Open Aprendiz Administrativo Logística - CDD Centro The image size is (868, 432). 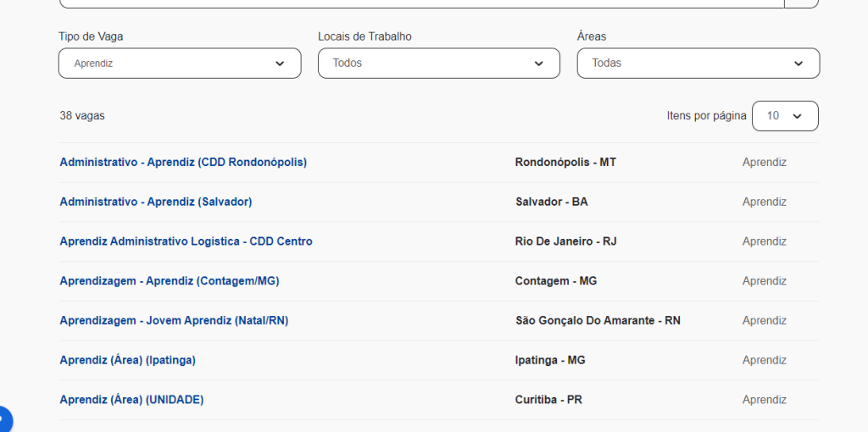tap(186, 241)
